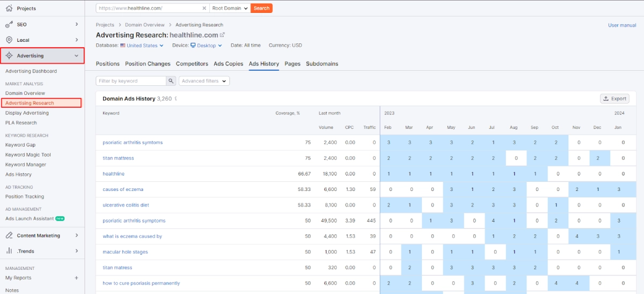
Task: Open PLA Research in sidebar
Action: click(x=21, y=123)
